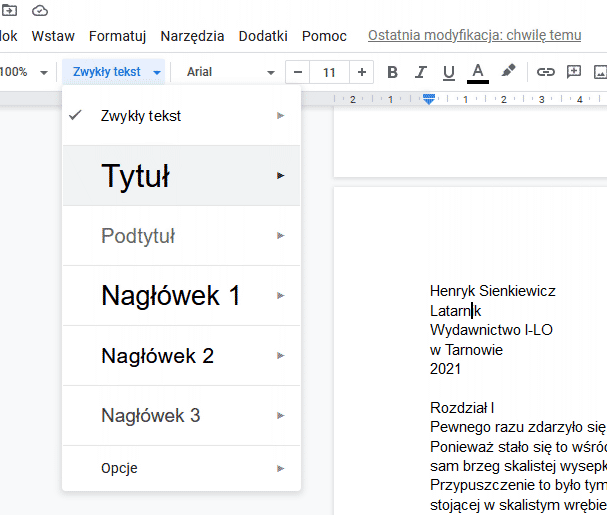Click the insert link icon
Image resolution: width=607 pixels, height=515 pixels.
point(545,72)
